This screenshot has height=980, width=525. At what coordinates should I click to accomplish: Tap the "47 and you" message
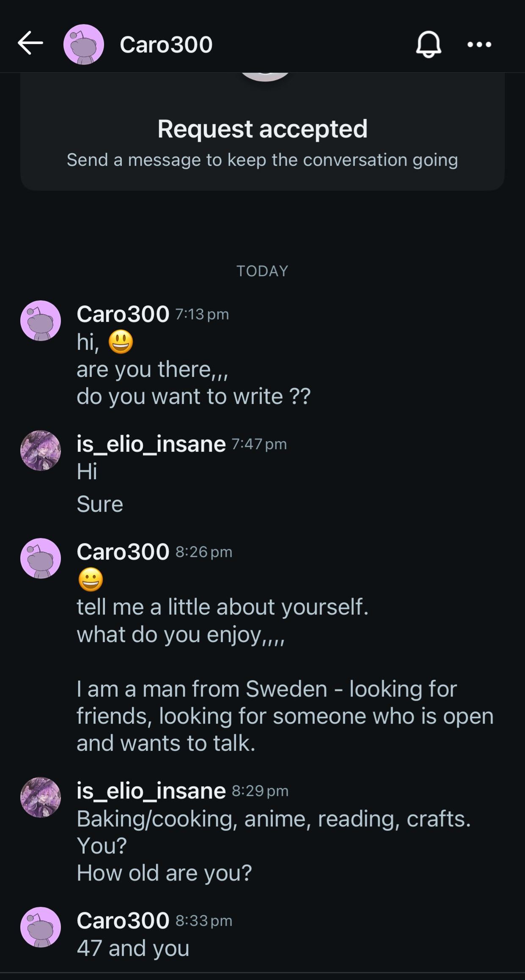click(133, 948)
